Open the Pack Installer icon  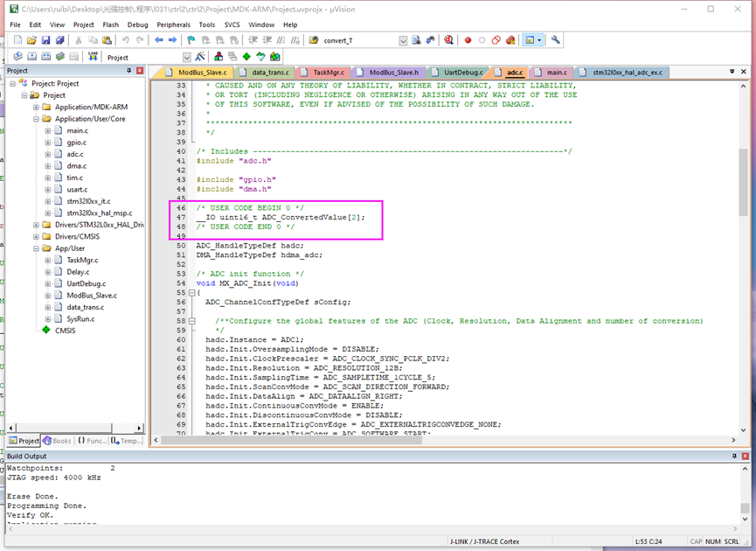click(274, 57)
